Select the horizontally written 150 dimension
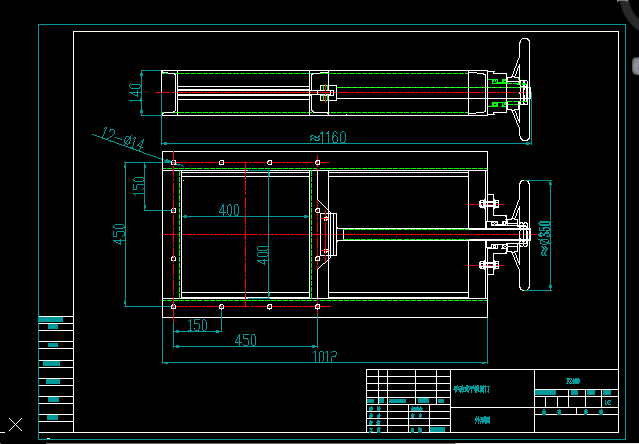Viewport: 639px width, 444px height. [x=198, y=325]
